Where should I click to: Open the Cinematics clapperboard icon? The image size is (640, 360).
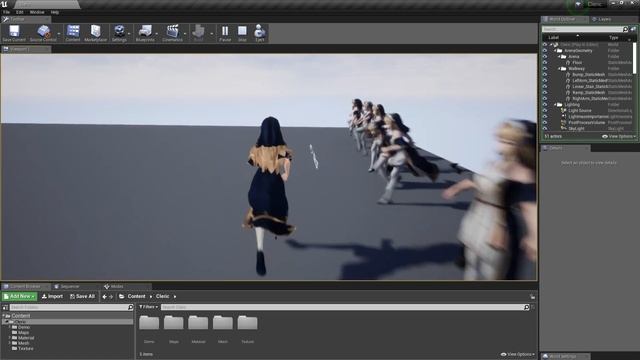(x=172, y=31)
